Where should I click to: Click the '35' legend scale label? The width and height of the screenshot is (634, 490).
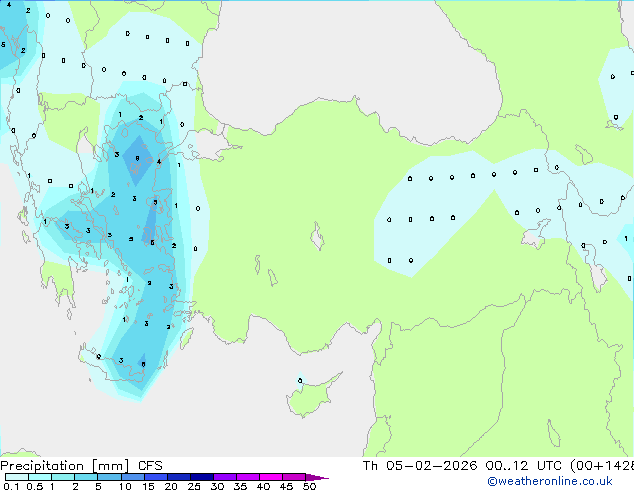click(x=240, y=486)
